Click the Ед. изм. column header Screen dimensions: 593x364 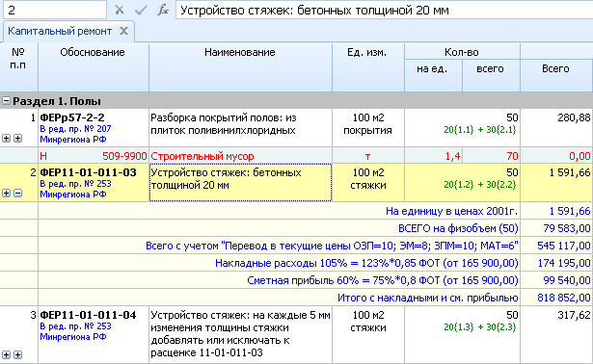tap(368, 67)
